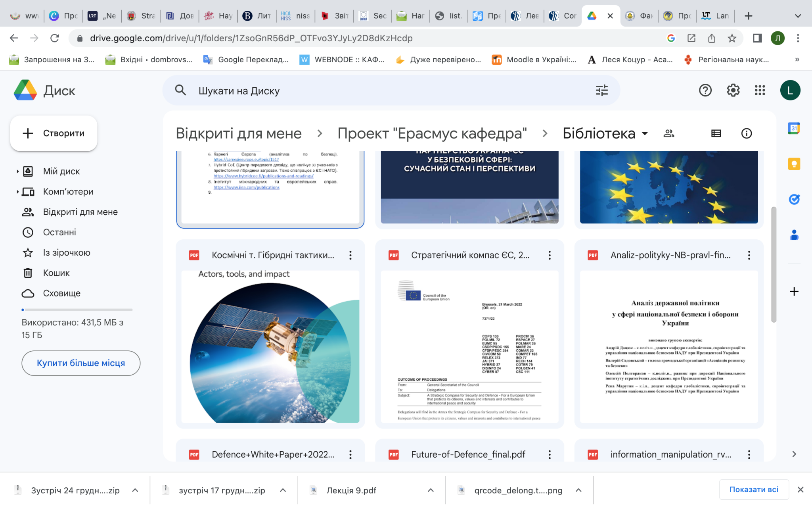Image resolution: width=812 pixels, height=508 pixels.
Task: Open the Help question mark icon
Action: (x=705, y=90)
